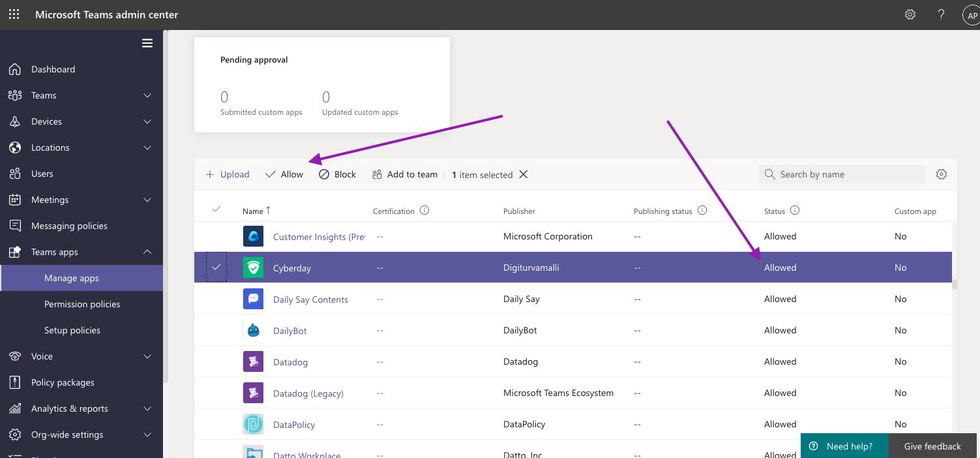Expand the Meetings menu chevron

coord(147,200)
